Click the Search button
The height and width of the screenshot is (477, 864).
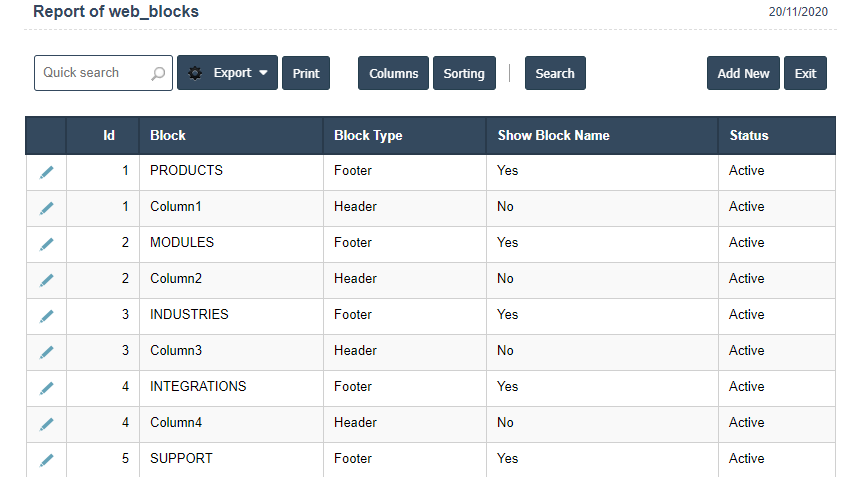[x=555, y=73]
